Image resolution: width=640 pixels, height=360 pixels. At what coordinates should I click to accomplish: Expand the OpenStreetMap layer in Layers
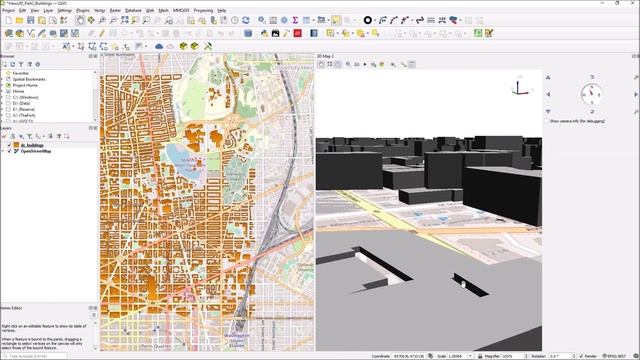pyautogui.click(x=3, y=151)
